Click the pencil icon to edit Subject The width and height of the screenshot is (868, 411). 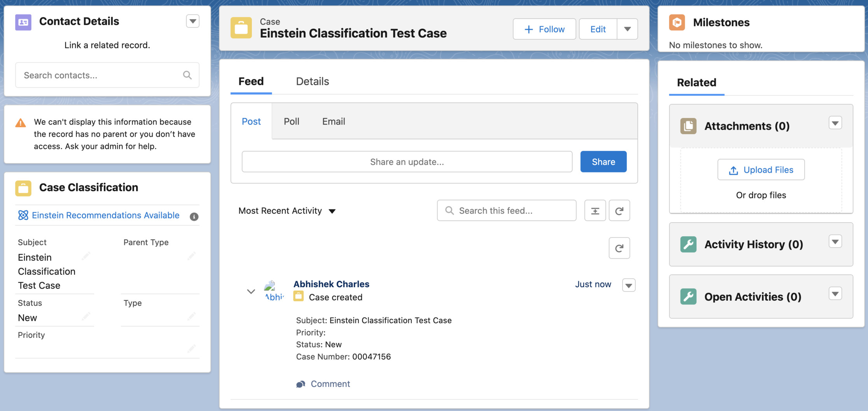(86, 256)
